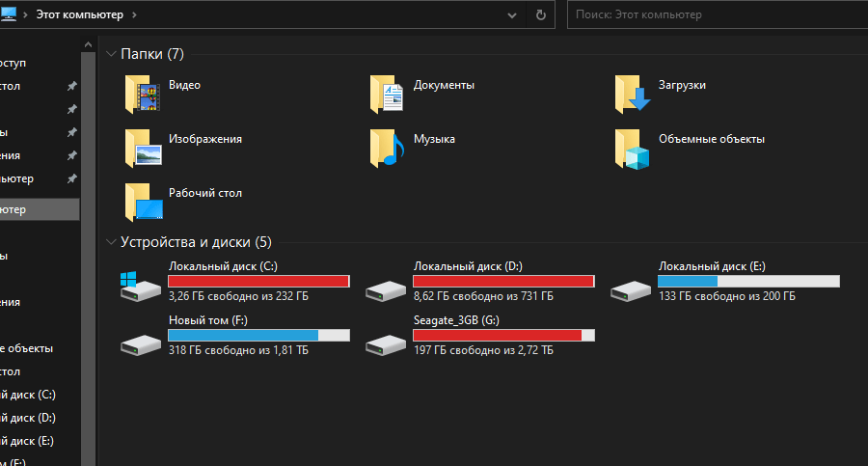Open the Объемные объекты folder icon
The height and width of the screenshot is (466, 868).
tap(633, 149)
